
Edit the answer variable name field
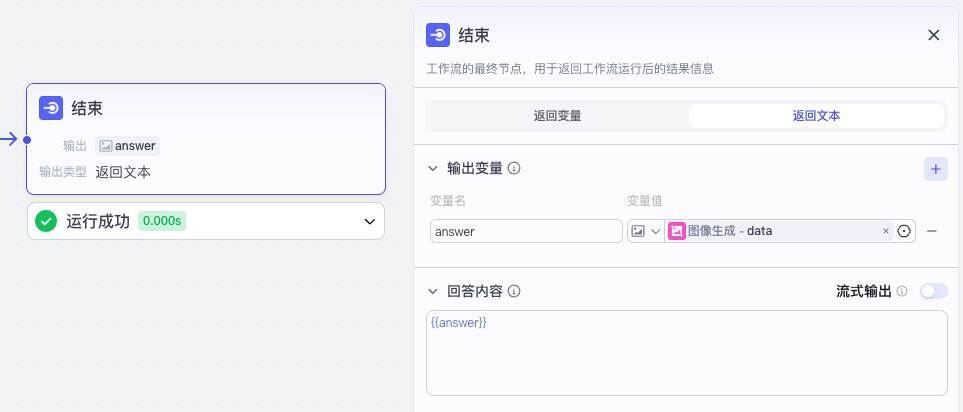coord(526,231)
